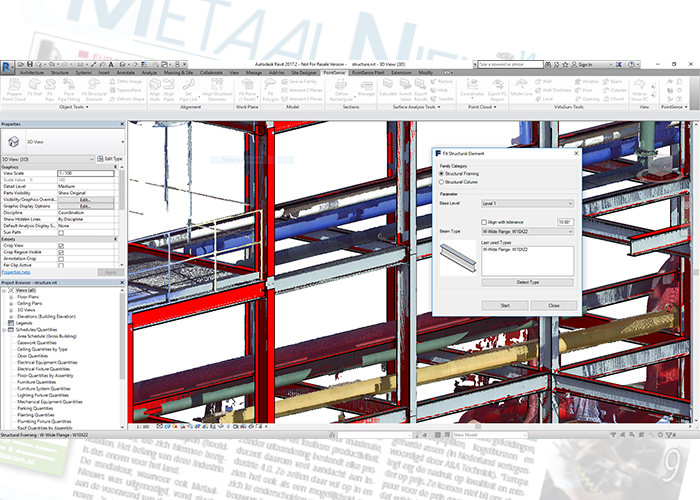Screen dimensions: 700x500
Task: Expand the Floor Plans tree node
Action: 11,297
